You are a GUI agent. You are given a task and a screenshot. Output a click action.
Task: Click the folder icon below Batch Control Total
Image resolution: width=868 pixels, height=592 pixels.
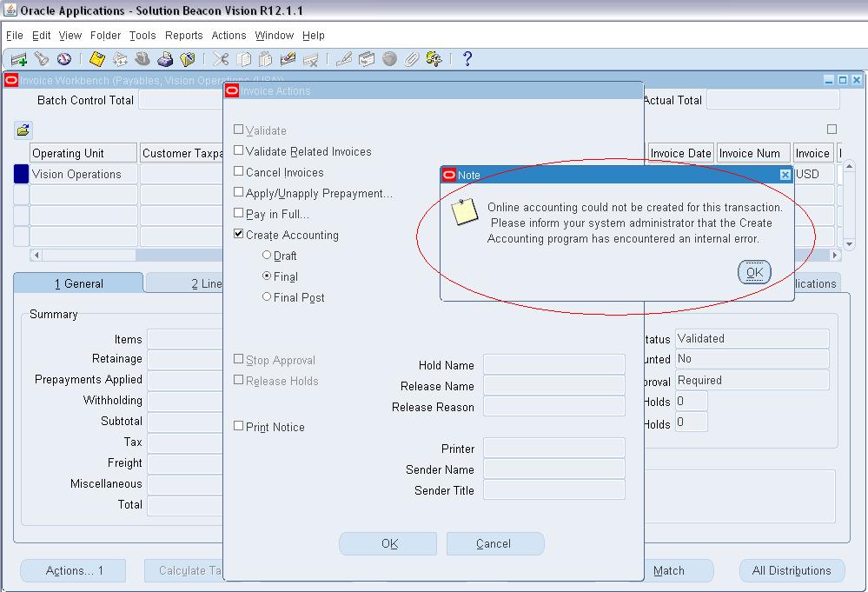(x=23, y=130)
